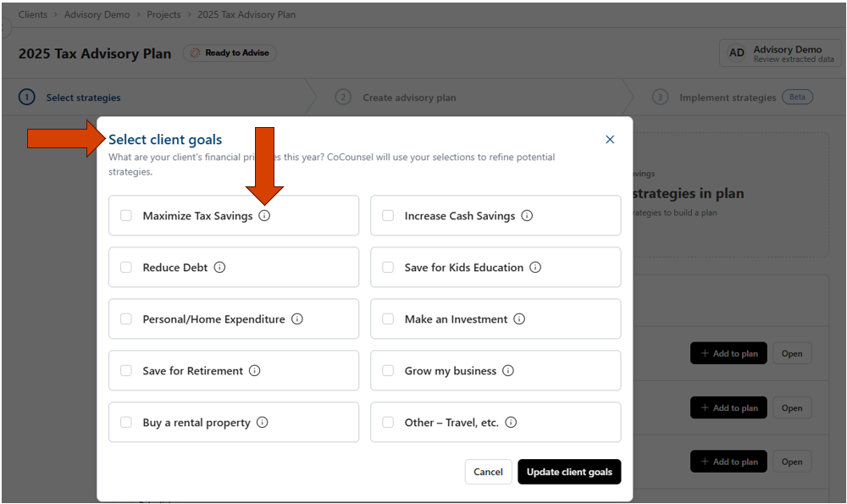Open info tooltip for Save for Kids Education

coord(535,268)
